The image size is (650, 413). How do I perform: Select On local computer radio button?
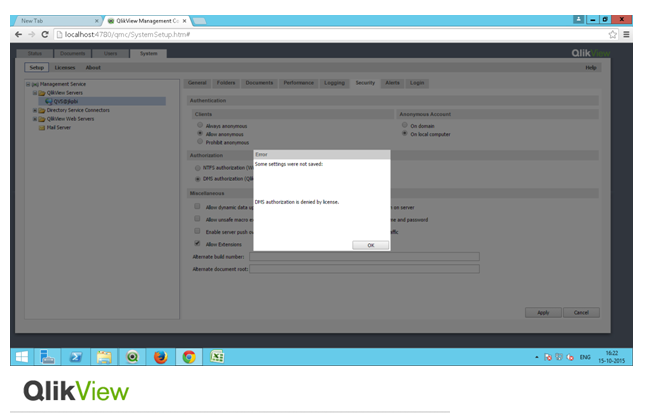coord(405,133)
